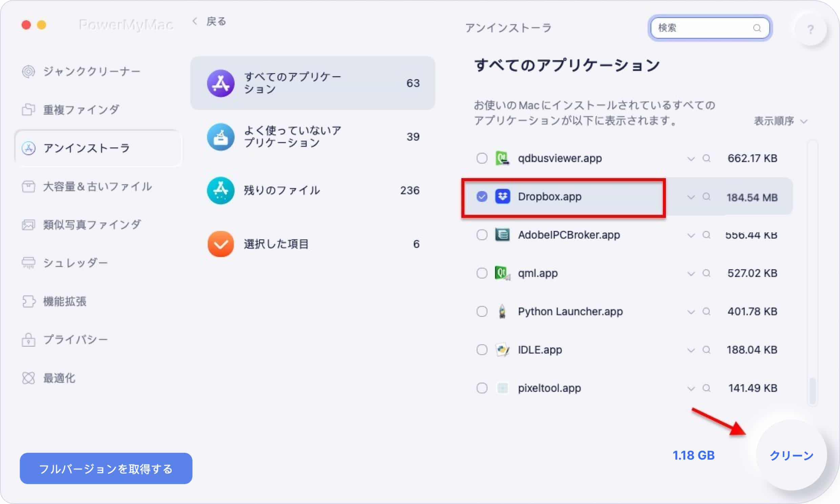This screenshot has width=840, height=504.
Task: Click the Dropbox.app icon
Action: 503,197
